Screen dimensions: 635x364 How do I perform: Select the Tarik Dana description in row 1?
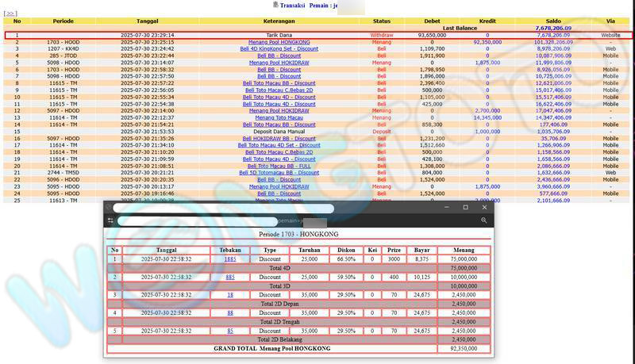click(x=279, y=35)
